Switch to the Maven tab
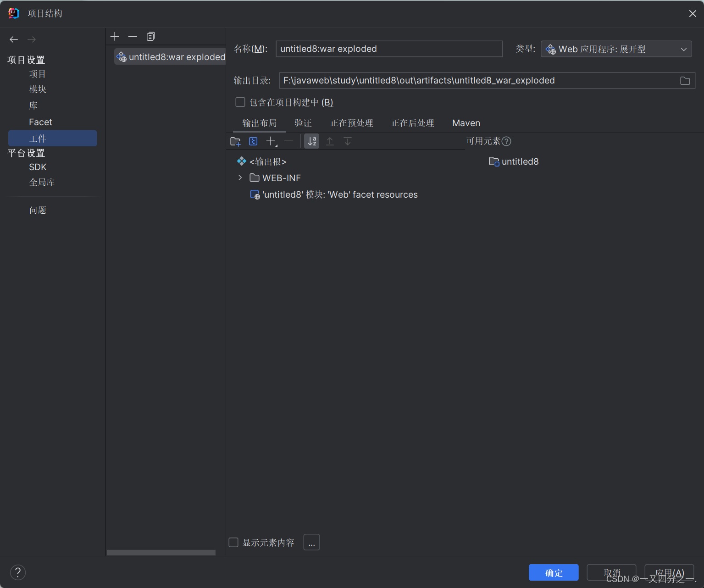 [466, 123]
